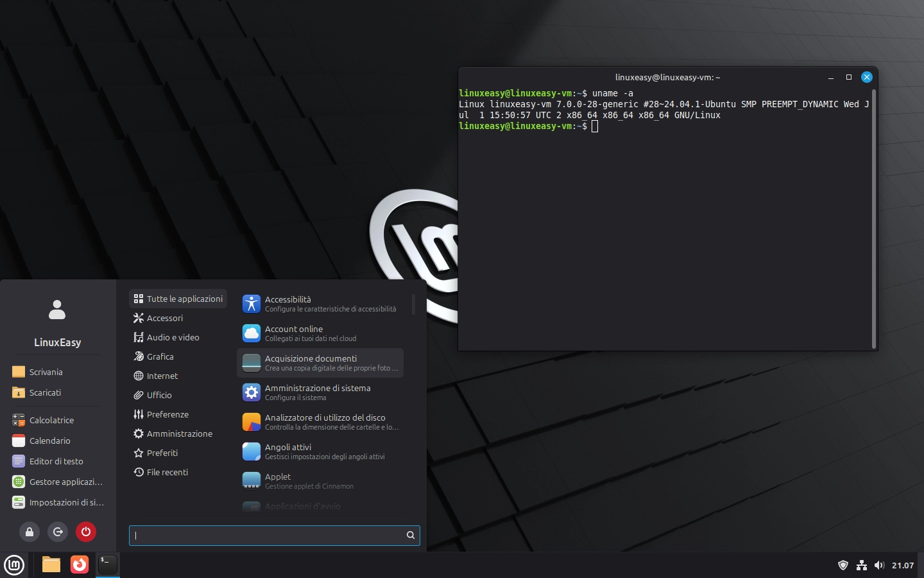Select the Grafica category
This screenshot has width=924, height=578.
[x=178, y=356]
